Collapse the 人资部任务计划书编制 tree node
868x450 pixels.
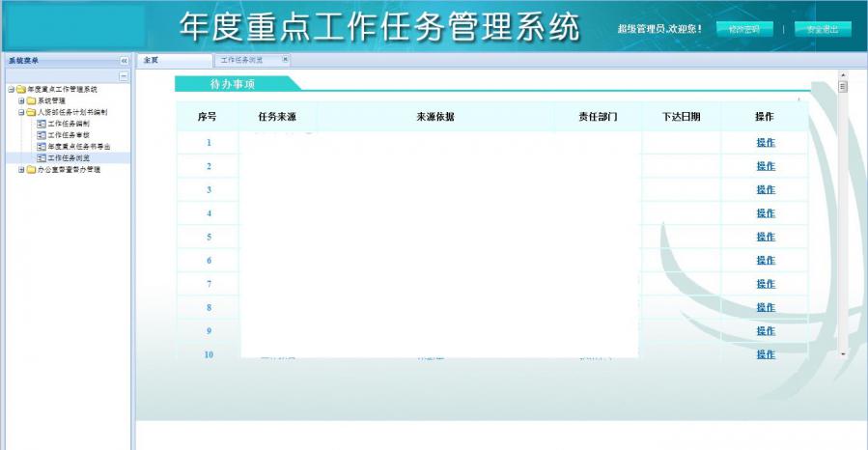click(x=21, y=112)
